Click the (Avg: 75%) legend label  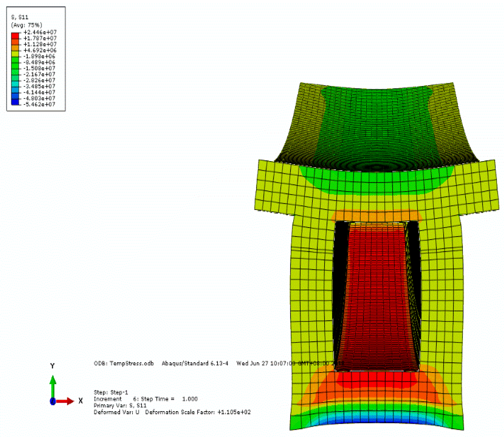[27, 25]
